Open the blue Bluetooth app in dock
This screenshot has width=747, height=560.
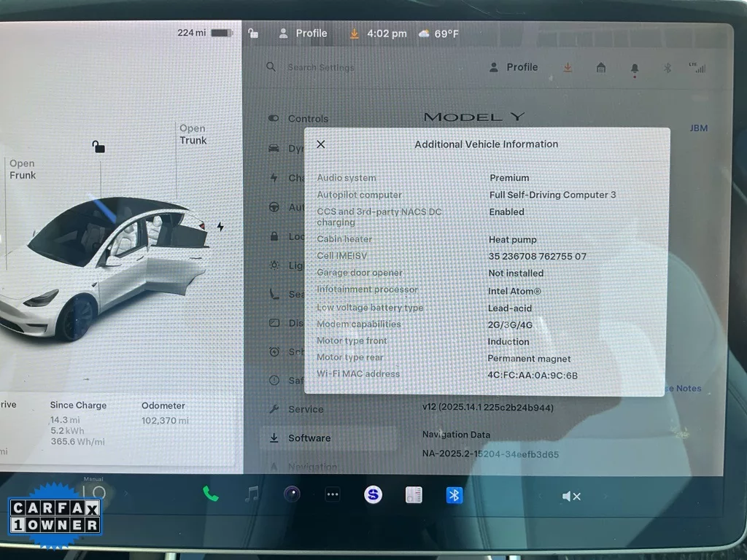[x=454, y=495]
